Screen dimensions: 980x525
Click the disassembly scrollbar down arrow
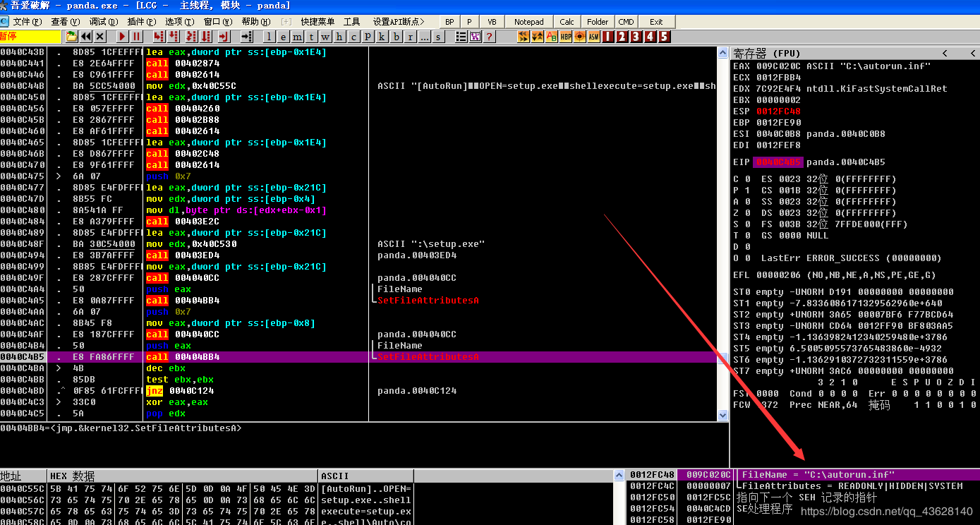(x=722, y=416)
